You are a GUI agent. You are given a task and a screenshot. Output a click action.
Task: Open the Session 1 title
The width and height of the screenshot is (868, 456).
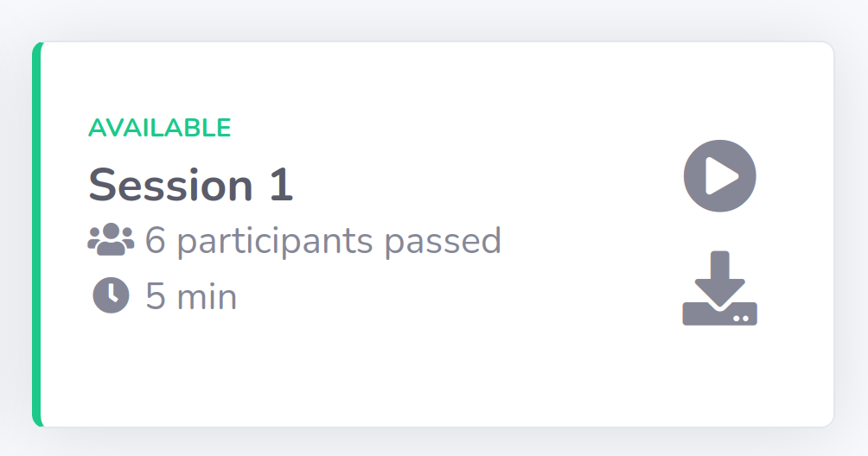pos(190,185)
